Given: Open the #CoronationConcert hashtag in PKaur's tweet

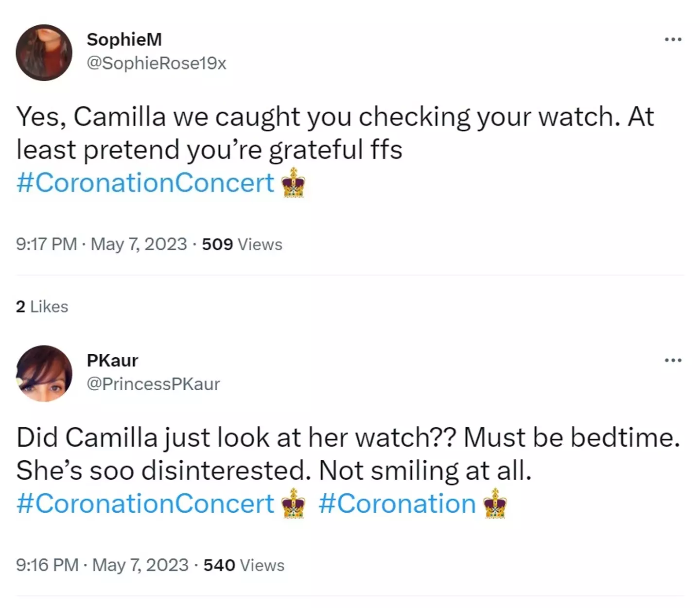Looking at the screenshot, I should click(143, 504).
